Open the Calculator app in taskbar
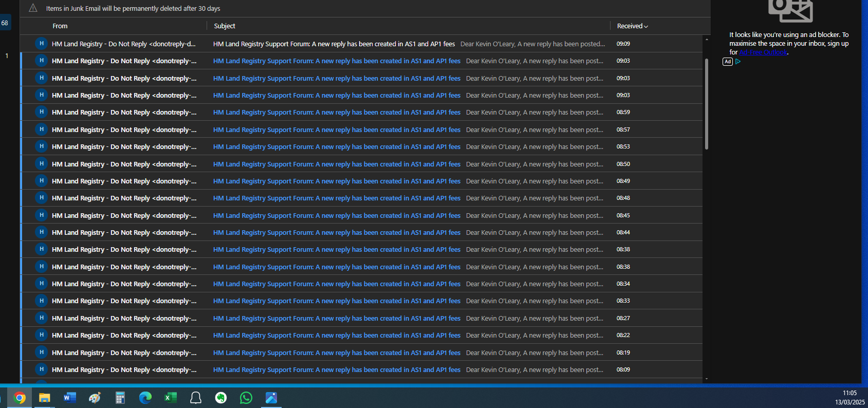This screenshot has width=868, height=408. click(120, 398)
